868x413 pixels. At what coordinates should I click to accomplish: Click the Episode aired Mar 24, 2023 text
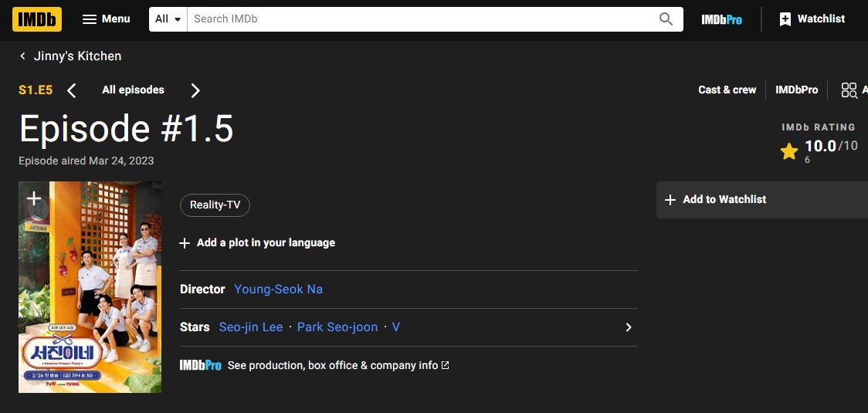86,161
